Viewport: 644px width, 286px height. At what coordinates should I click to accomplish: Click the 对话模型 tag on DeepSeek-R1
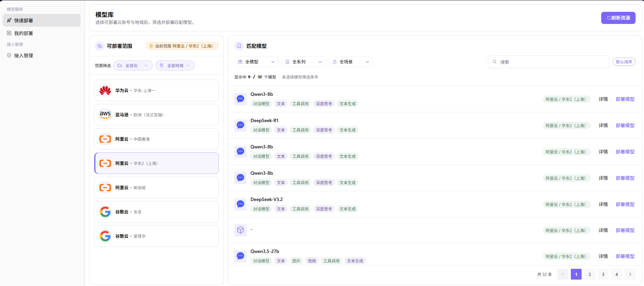pos(261,130)
